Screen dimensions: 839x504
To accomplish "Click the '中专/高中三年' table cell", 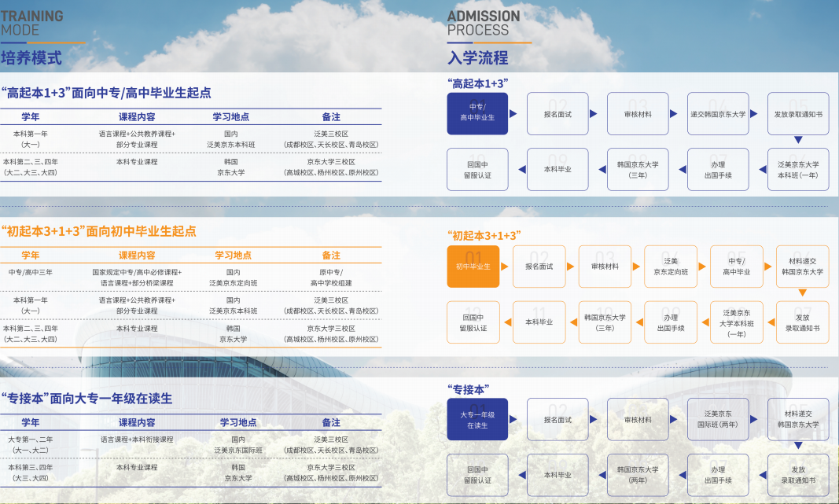I will click(x=31, y=272).
